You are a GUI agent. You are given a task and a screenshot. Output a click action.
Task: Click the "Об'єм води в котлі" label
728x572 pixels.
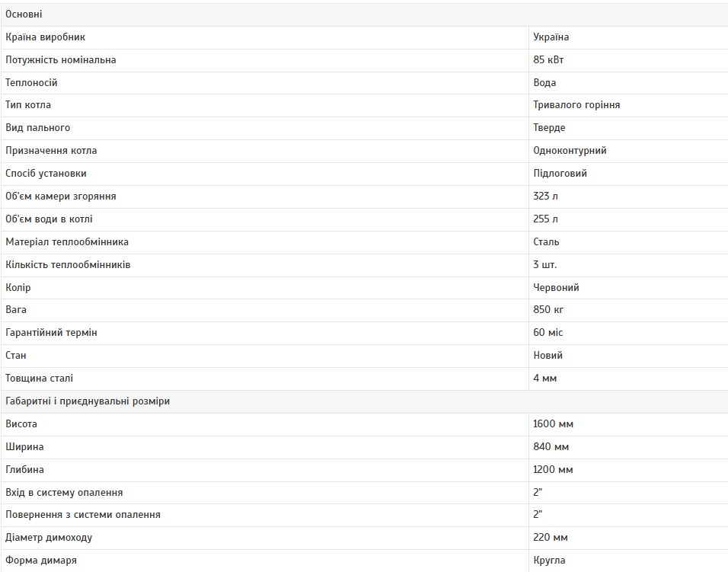pyautogui.click(x=49, y=219)
